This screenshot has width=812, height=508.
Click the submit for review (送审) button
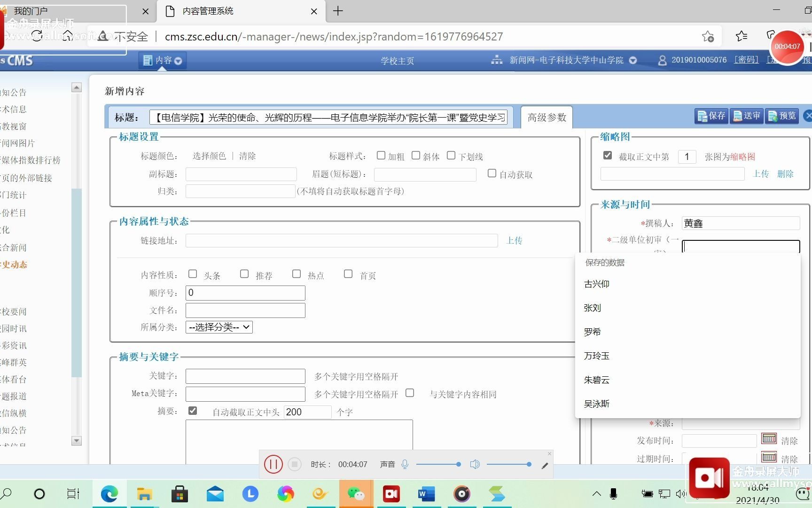[x=747, y=116]
